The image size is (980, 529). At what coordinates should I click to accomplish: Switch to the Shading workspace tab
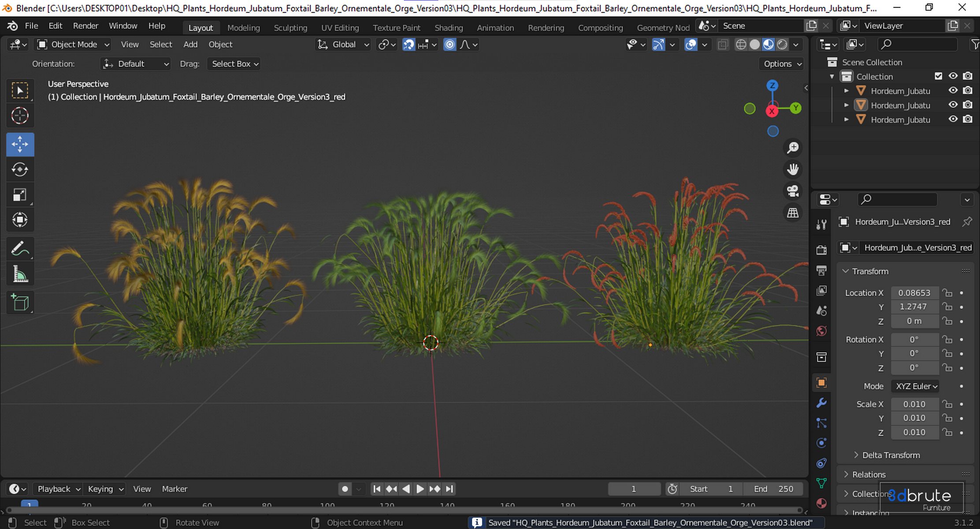(448, 27)
